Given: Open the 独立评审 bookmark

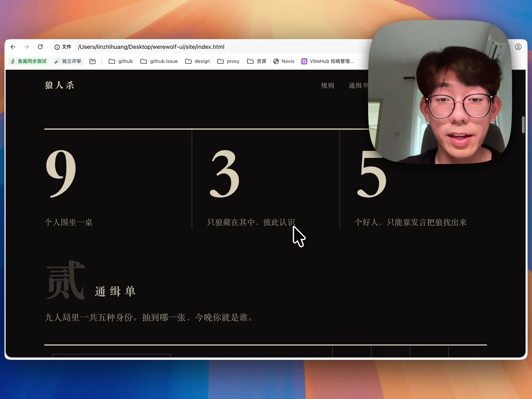Looking at the screenshot, I should 68,61.
